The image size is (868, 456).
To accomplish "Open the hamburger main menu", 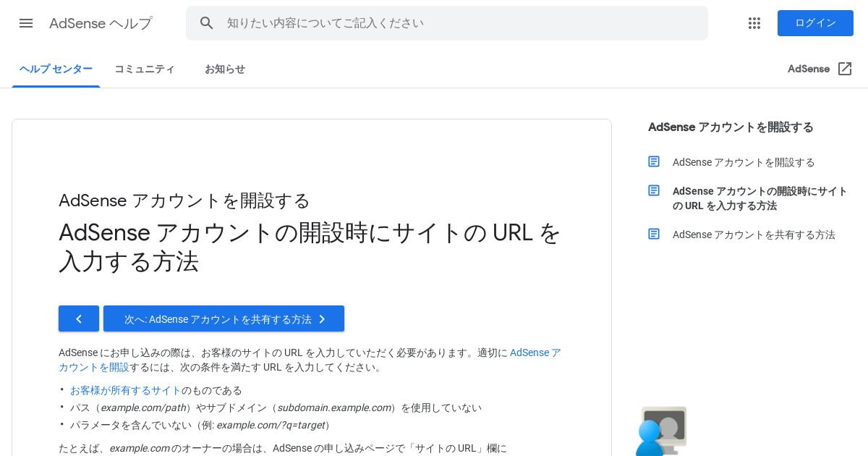I will [x=26, y=23].
